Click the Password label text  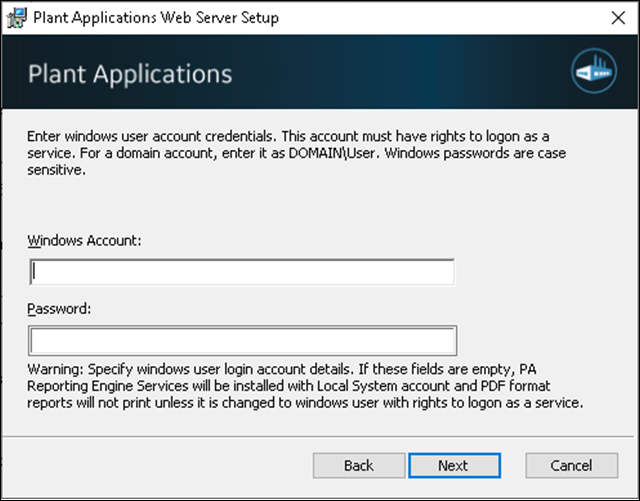pos(59,309)
